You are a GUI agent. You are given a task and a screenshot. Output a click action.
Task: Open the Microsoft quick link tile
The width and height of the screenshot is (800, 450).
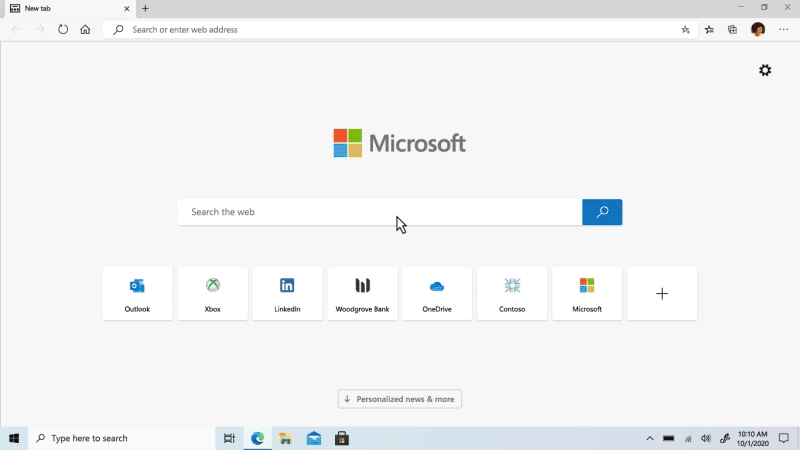[x=587, y=294]
